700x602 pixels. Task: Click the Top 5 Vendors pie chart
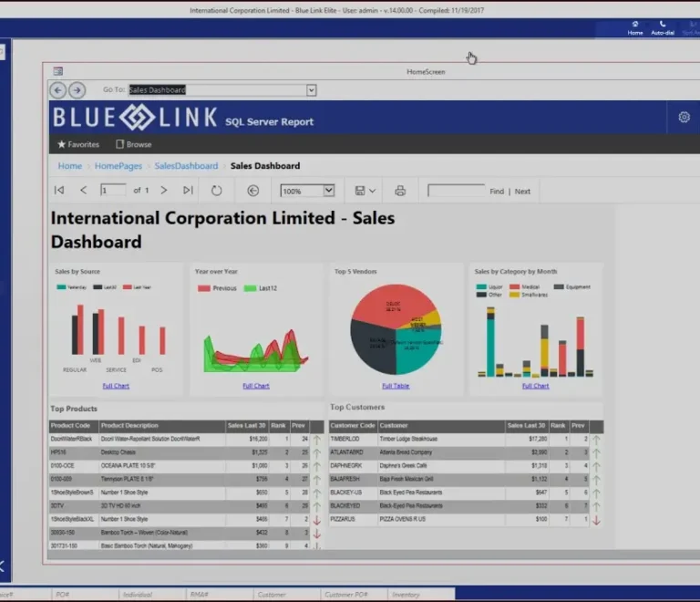pyautogui.click(x=396, y=330)
